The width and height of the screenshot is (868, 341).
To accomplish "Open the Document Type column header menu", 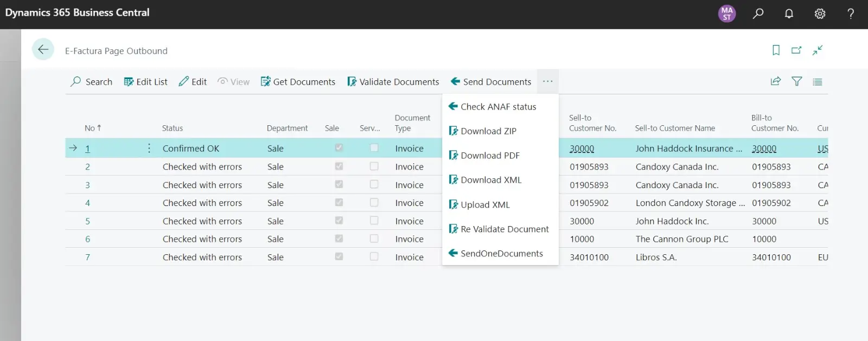I will (x=412, y=123).
